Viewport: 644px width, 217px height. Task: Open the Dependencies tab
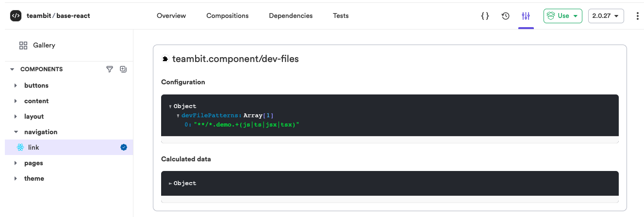click(291, 16)
